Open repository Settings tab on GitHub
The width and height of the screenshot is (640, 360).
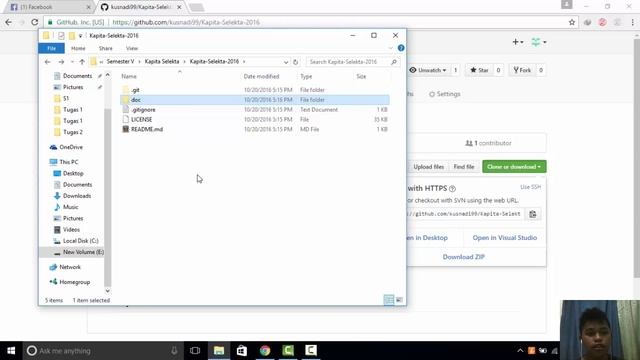point(444,94)
